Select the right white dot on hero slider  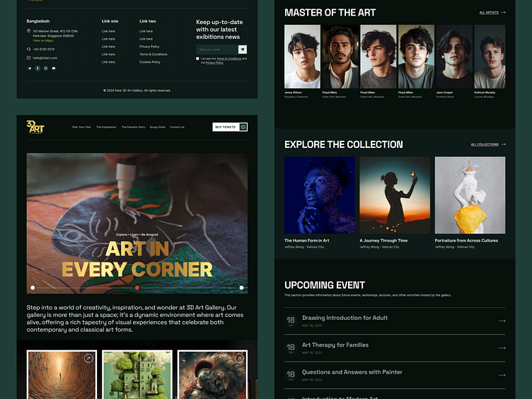coord(241,288)
